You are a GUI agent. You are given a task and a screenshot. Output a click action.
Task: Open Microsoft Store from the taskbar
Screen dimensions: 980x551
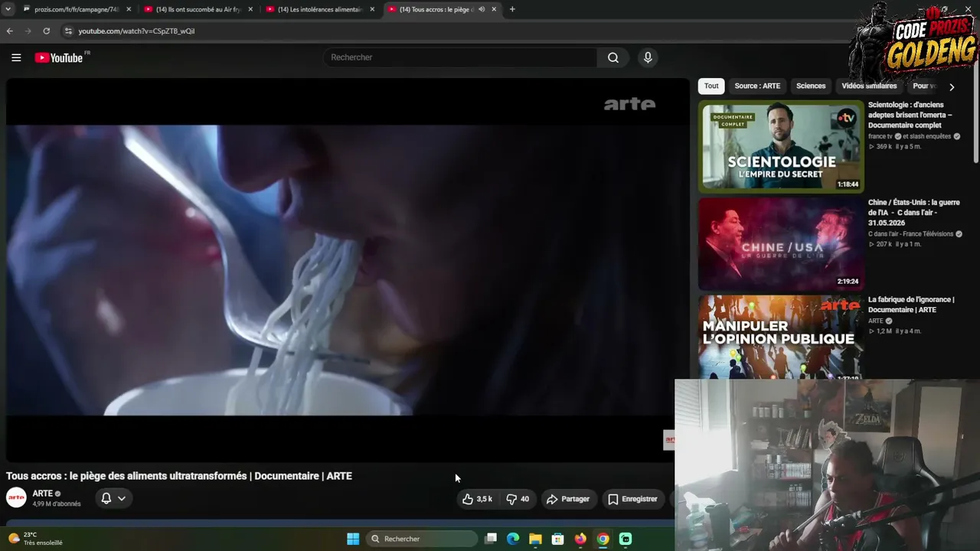coord(558,539)
